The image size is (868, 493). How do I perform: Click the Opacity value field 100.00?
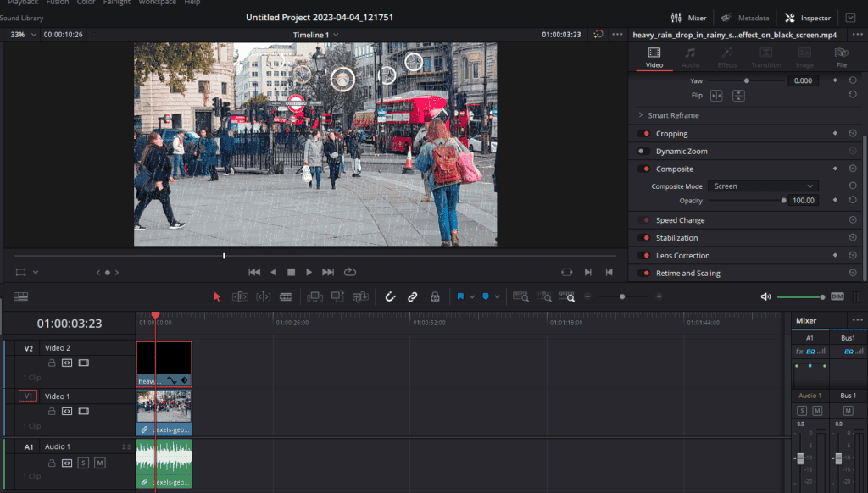(804, 200)
